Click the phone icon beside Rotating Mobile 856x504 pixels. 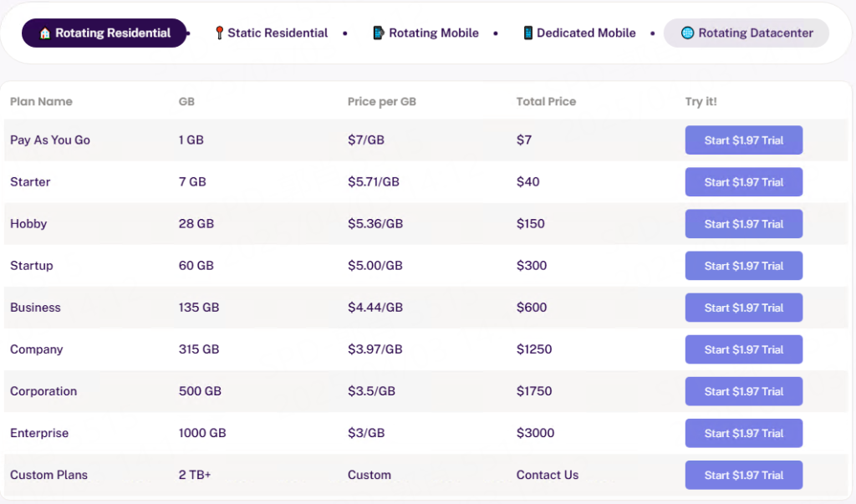tap(379, 33)
